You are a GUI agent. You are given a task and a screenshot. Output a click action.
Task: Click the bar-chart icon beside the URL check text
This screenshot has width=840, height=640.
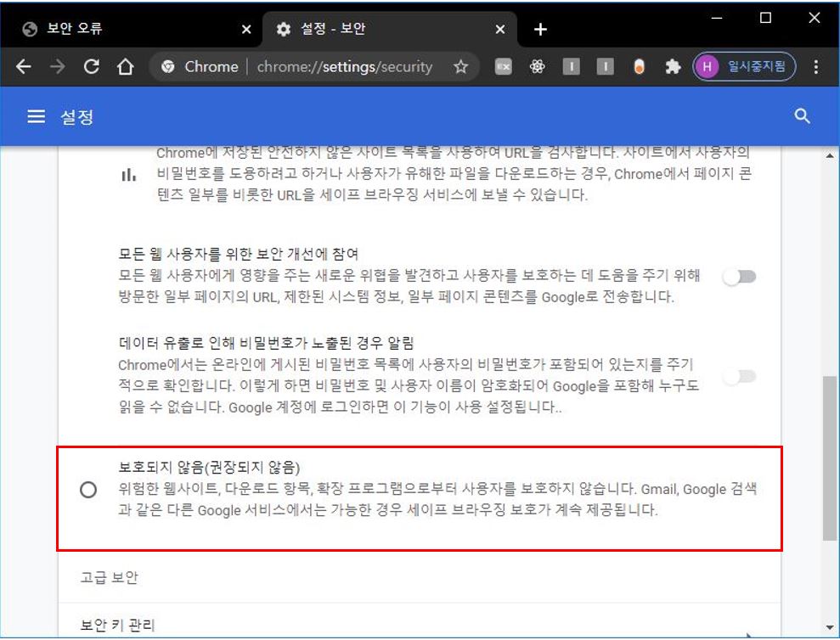click(128, 174)
